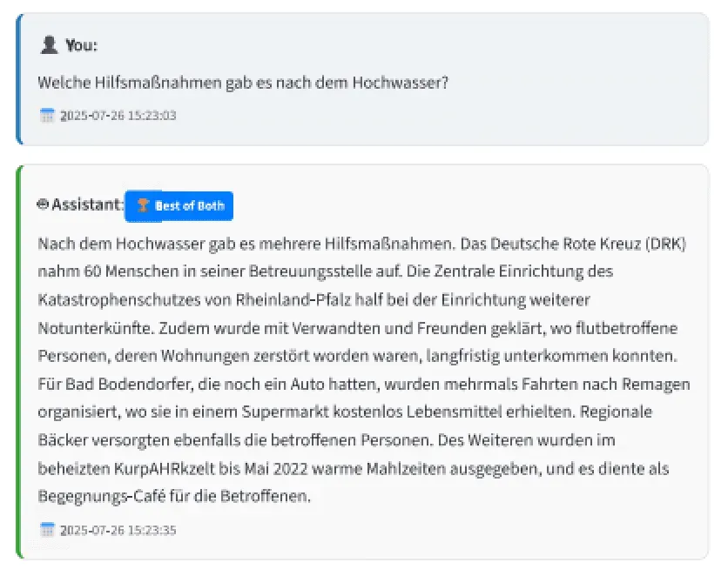Viewport: 728px width, 576px height.
Task: Click "Bad Bodendorfer" in the assistant reply
Action: (x=115, y=385)
